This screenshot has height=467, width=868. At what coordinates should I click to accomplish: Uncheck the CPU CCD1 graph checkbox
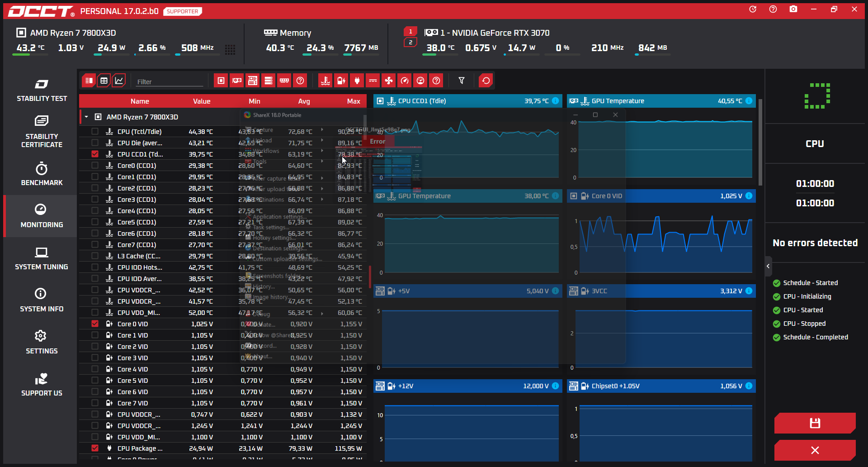(x=95, y=154)
